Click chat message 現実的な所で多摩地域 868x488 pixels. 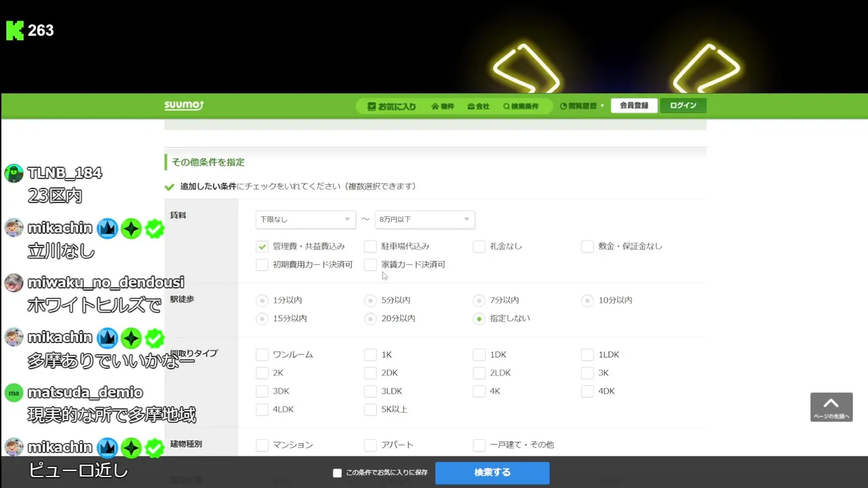tap(112, 415)
